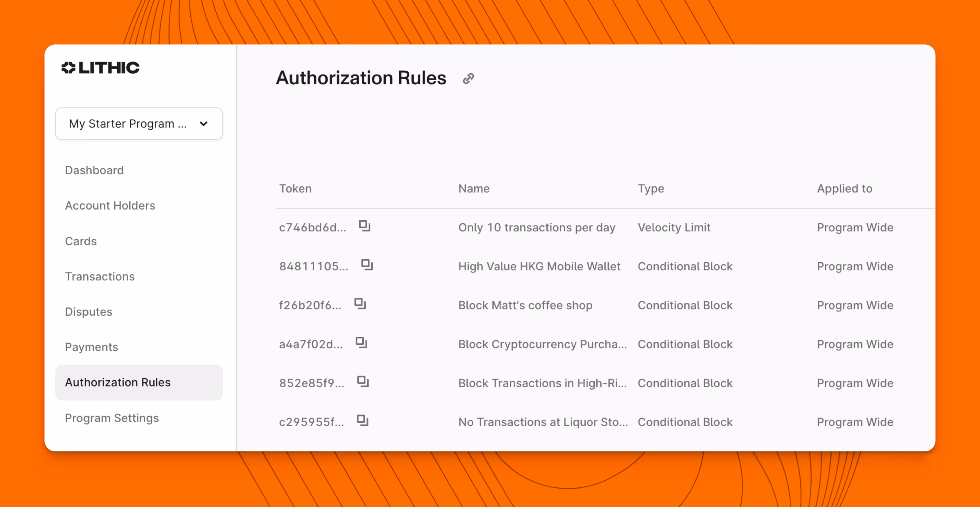Viewport: 980px width, 507px height.
Task: Open Disputes in the sidebar
Action: (89, 312)
